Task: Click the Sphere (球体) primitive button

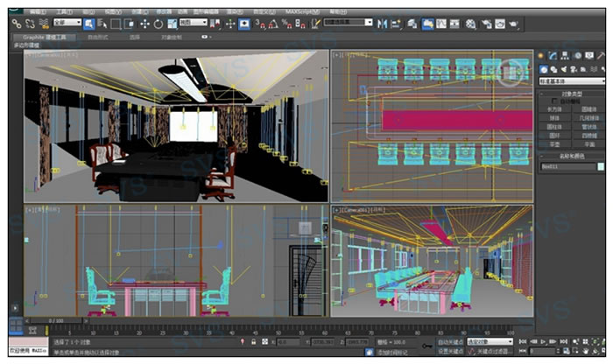Action: pos(554,118)
